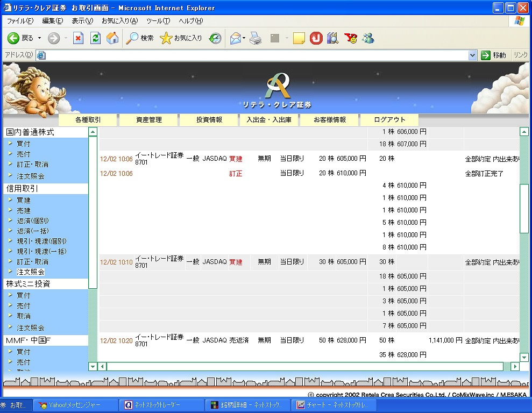Click the Stop loading icon
The image size is (532, 413).
(78, 38)
